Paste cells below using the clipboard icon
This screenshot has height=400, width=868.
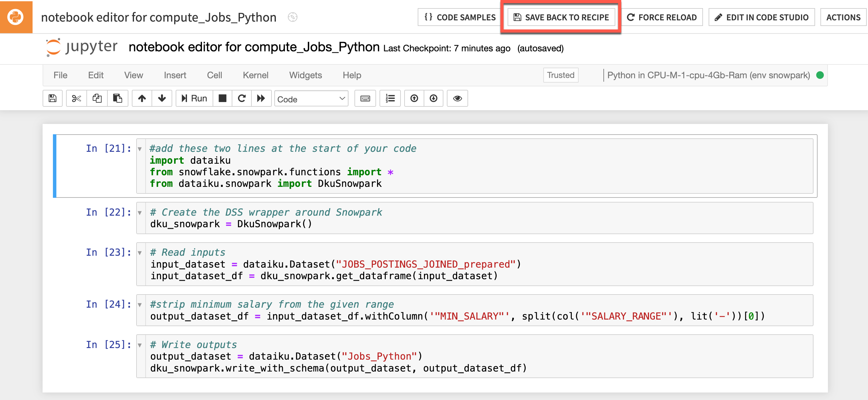(x=117, y=98)
